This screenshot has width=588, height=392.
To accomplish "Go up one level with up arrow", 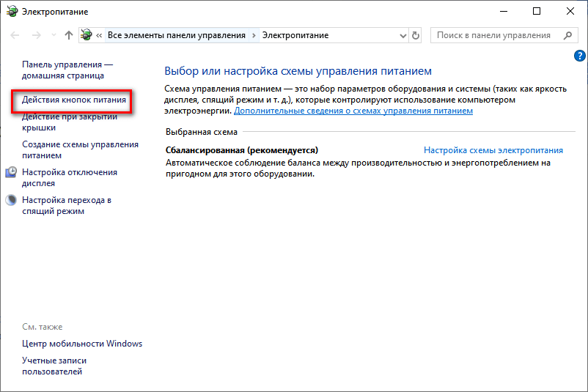I will (69, 35).
